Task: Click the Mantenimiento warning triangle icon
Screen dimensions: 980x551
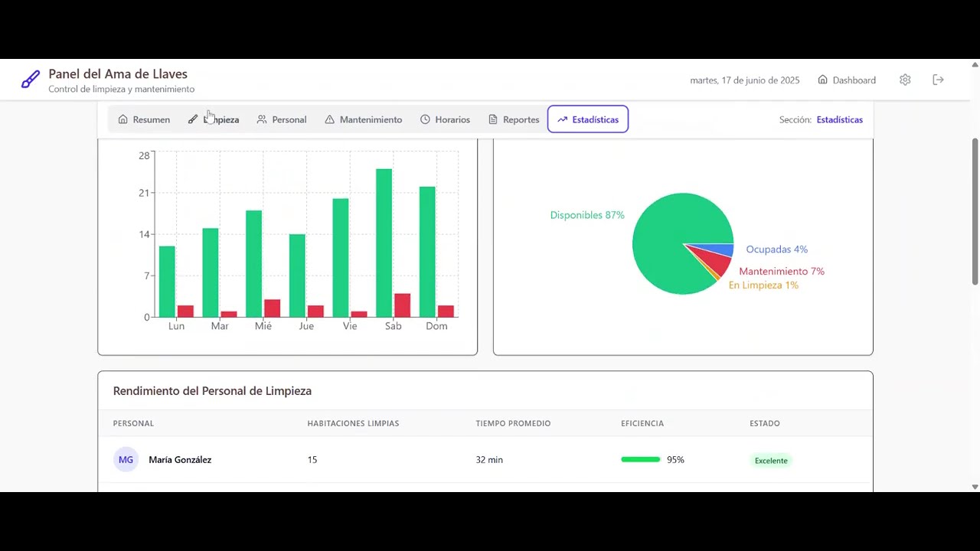Action: click(329, 119)
